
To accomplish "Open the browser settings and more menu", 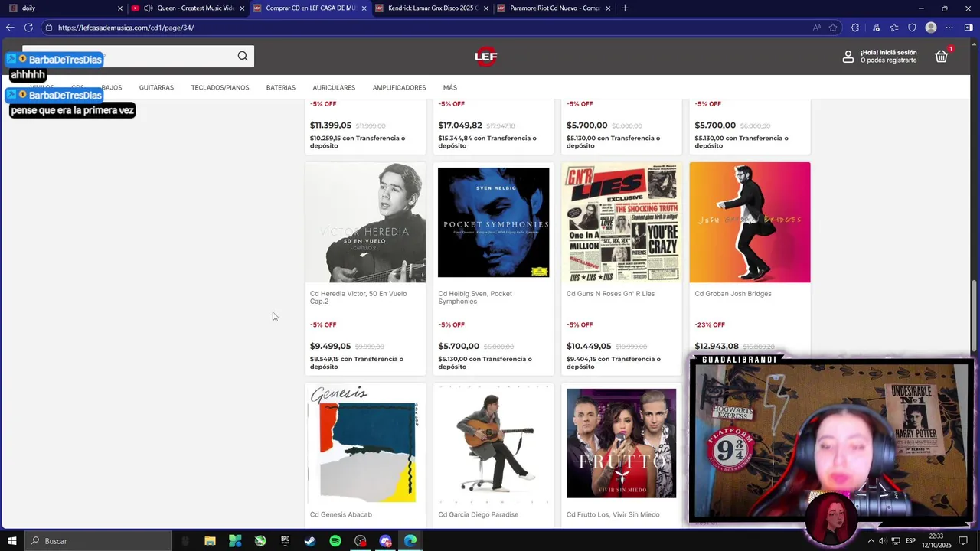I will pyautogui.click(x=949, y=28).
